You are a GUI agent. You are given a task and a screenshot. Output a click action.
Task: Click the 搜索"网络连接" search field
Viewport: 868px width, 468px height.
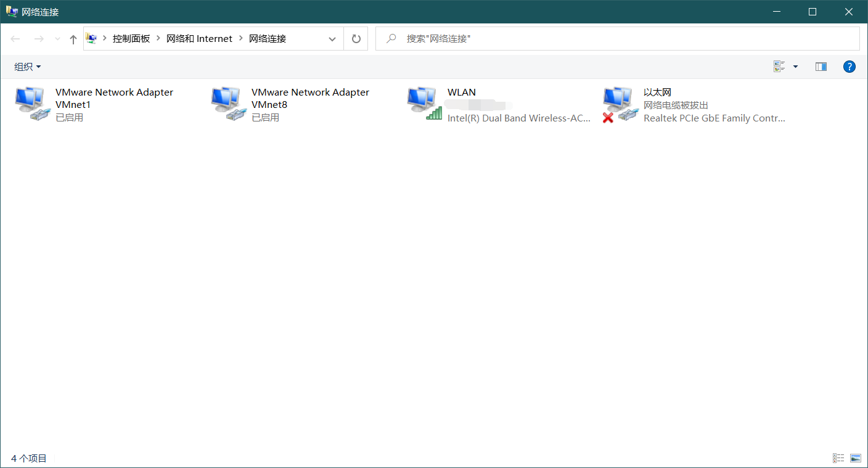[618, 39]
